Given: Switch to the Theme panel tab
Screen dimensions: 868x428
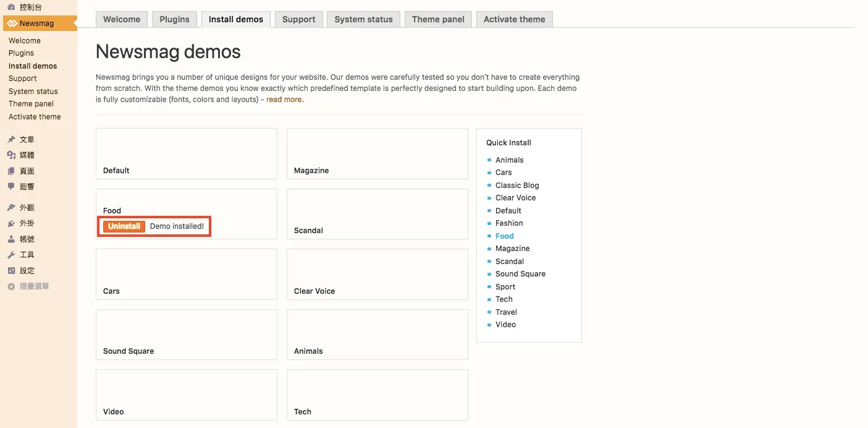Looking at the screenshot, I should [438, 19].
